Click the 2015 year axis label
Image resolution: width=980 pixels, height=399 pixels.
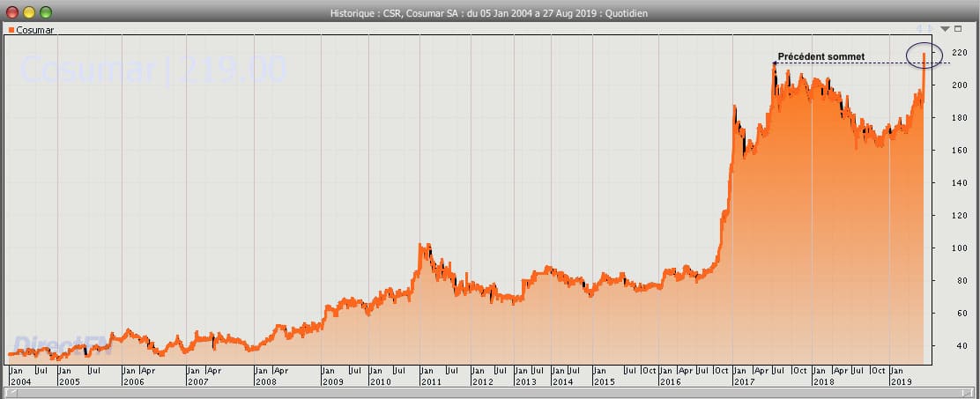pyautogui.click(x=604, y=381)
